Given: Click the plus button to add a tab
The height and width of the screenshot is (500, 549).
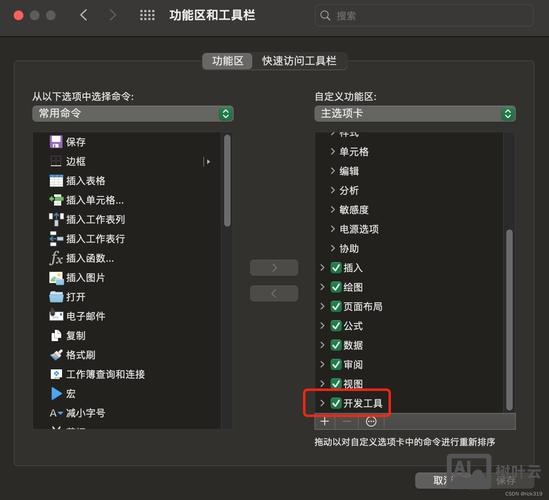Looking at the screenshot, I should (325, 421).
